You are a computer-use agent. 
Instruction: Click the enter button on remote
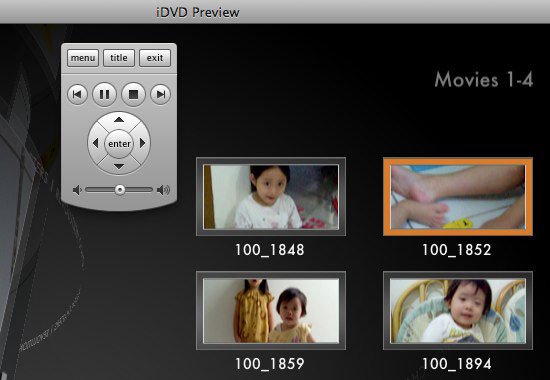click(x=119, y=144)
